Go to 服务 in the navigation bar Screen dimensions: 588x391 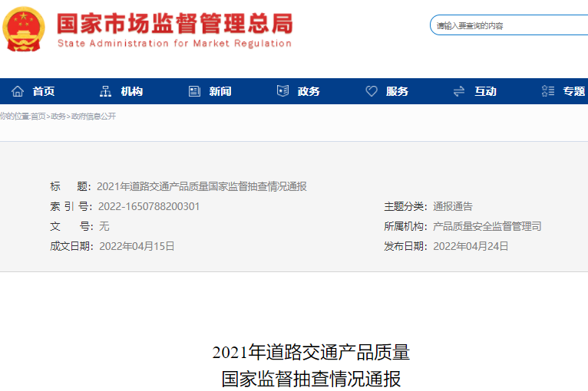click(x=398, y=91)
